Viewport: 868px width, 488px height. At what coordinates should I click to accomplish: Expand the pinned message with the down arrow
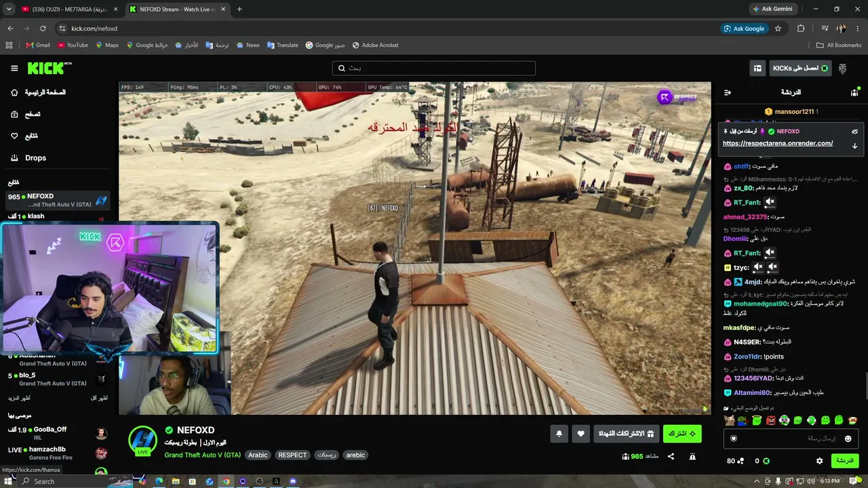tap(854, 146)
